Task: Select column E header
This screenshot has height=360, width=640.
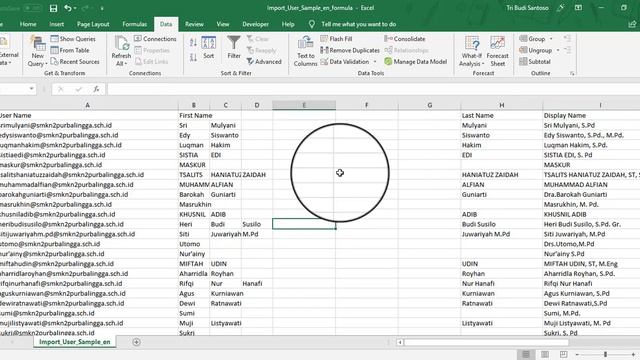Action: 304,105
